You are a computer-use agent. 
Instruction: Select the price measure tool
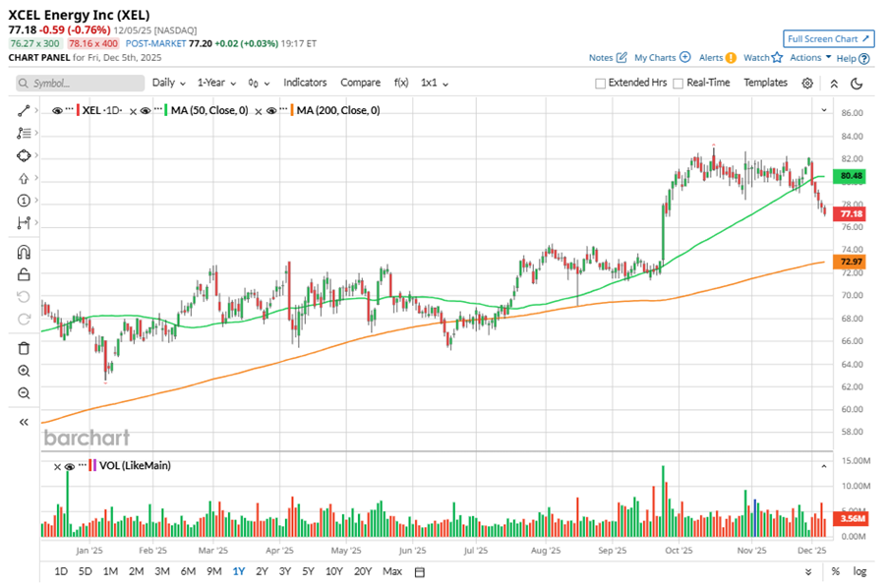pos(24,223)
